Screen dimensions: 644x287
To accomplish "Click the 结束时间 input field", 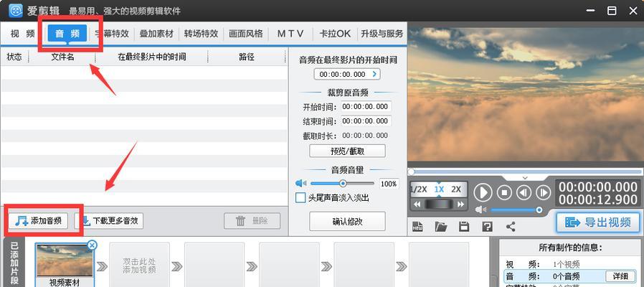I will pyautogui.click(x=366, y=121).
